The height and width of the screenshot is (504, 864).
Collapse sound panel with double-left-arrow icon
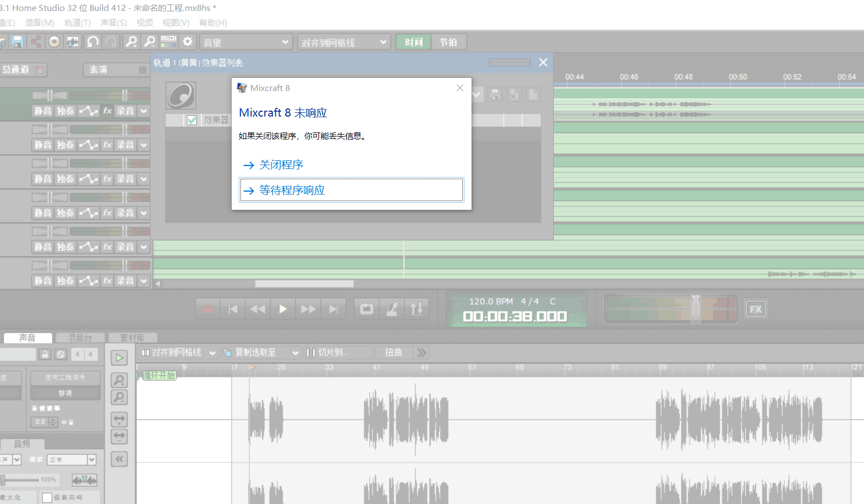click(119, 459)
